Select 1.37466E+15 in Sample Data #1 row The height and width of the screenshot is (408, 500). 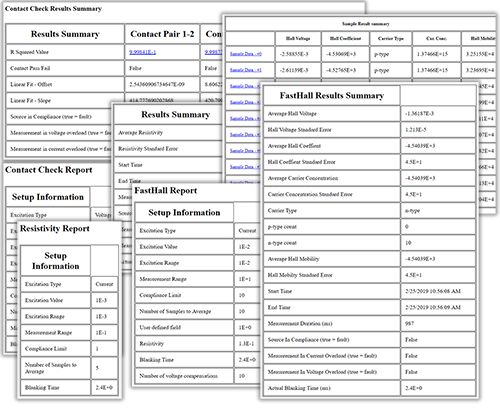click(x=432, y=70)
